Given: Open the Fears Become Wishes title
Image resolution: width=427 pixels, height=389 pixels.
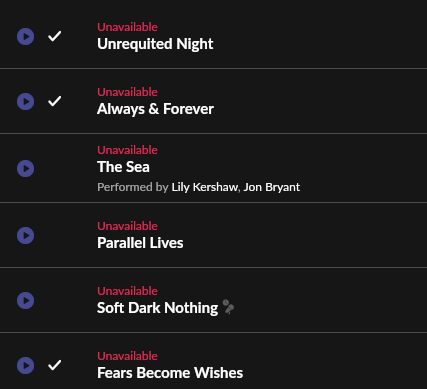Looking at the screenshot, I should pyautogui.click(x=170, y=373).
